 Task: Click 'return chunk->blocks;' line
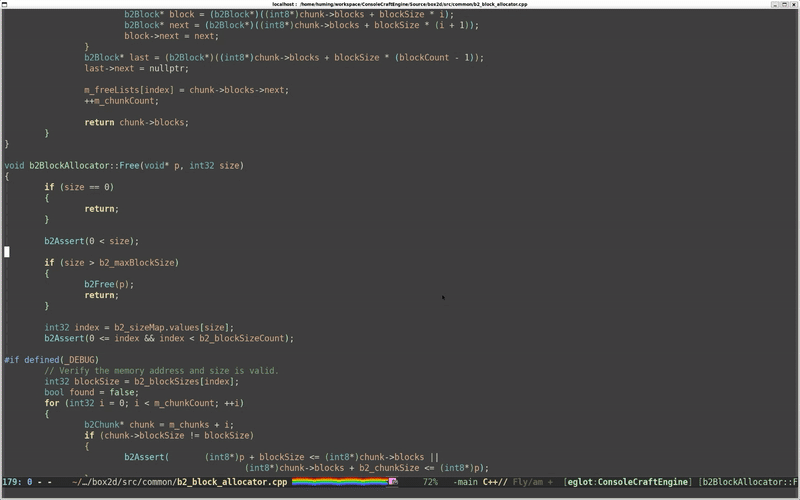pyautogui.click(x=136, y=122)
